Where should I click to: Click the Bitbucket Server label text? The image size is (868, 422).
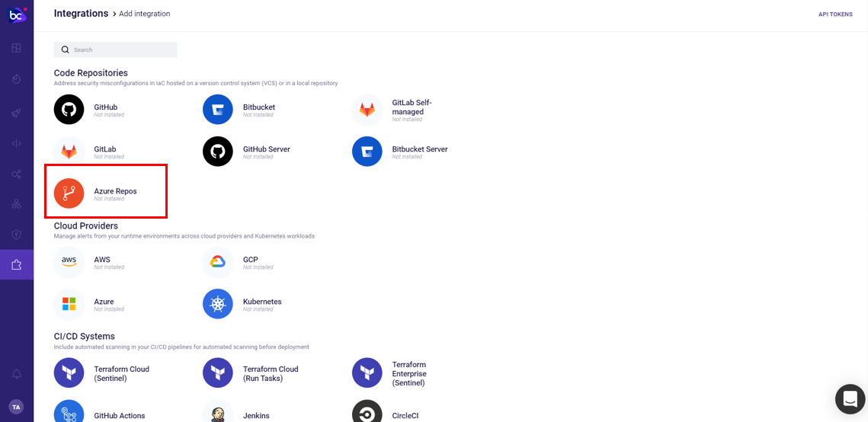(420, 149)
